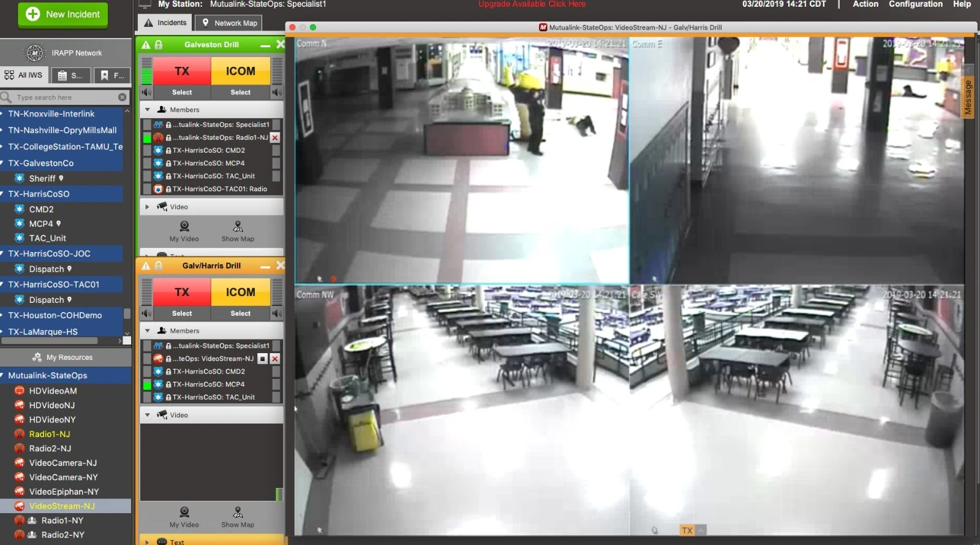Viewport: 980px width, 545px height.
Task: Click the location pin next to MCP4
Action: [x=59, y=224]
